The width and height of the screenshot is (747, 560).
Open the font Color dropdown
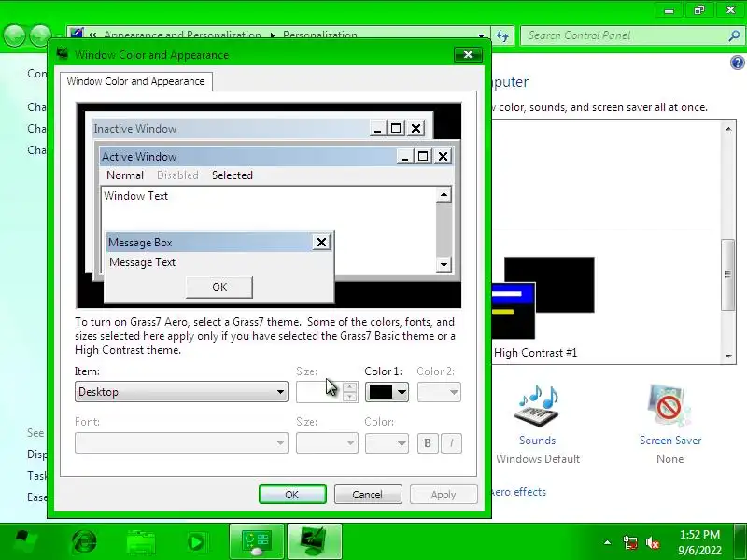[x=387, y=443]
